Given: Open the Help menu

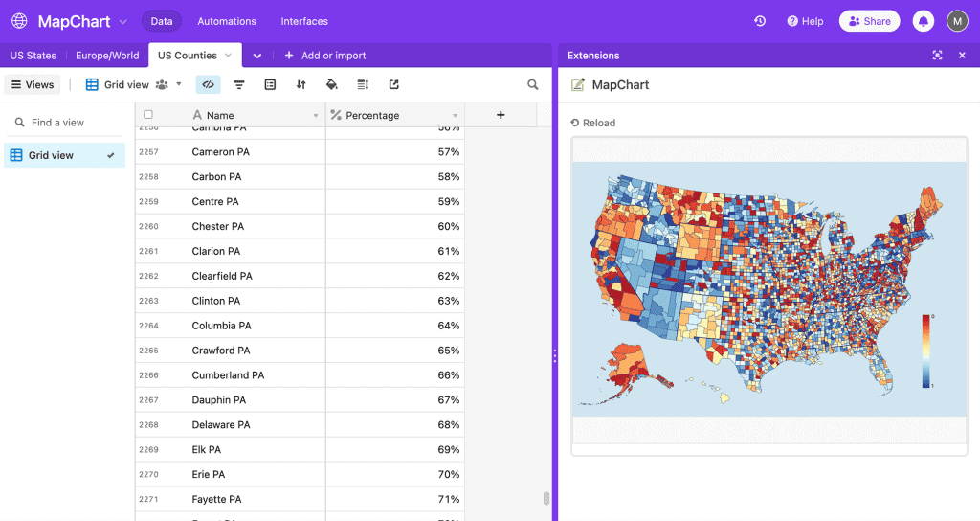Looking at the screenshot, I should (x=805, y=21).
